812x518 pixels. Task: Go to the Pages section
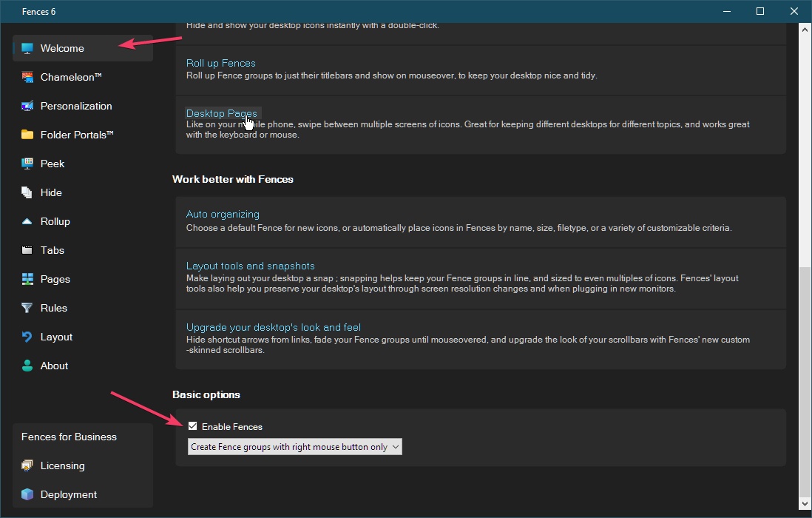pyautogui.click(x=55, y=279)
